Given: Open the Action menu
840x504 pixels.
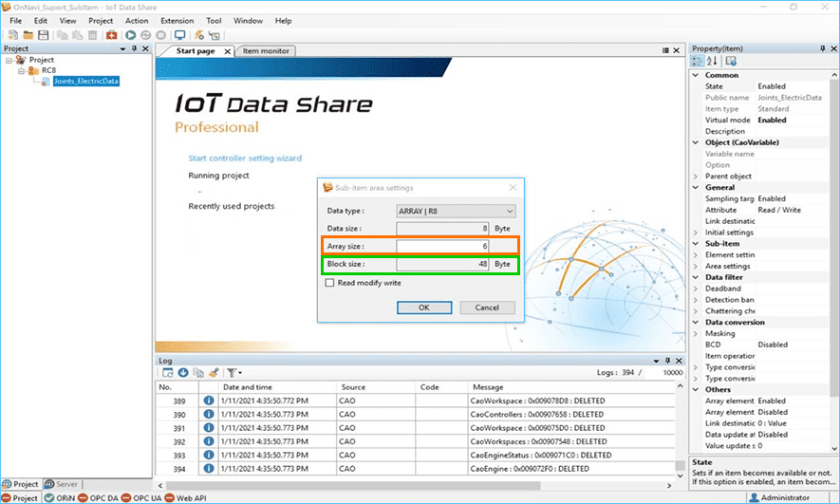Looking at the screenshot, I should (137, 21).
